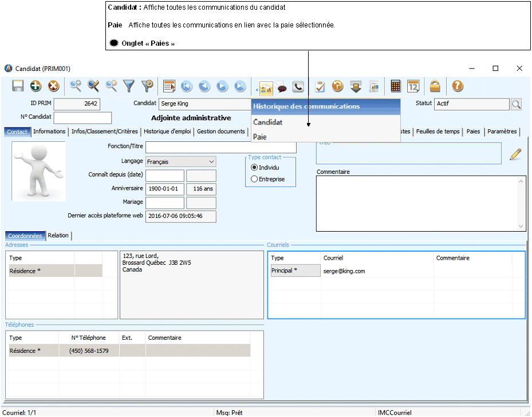Image resolution: width=532 pixels, height=417 pixels.
Task: Choose Candidat in Historique des communications menu
Action: [268, 122]
